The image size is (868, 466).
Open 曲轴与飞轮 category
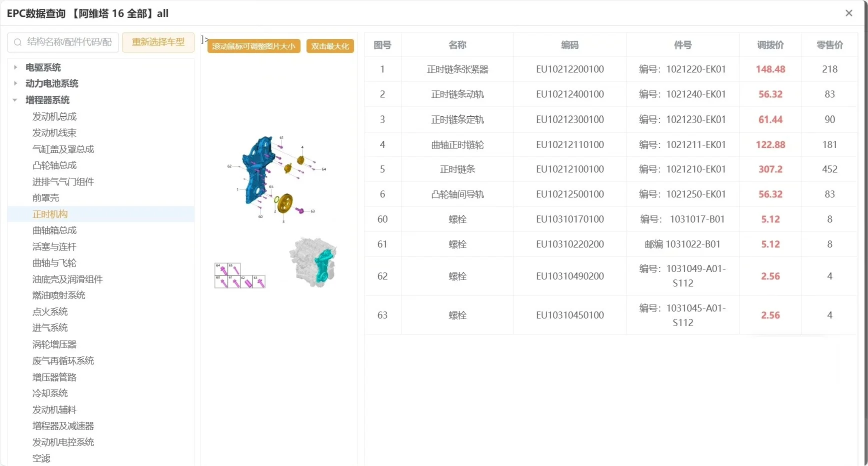point(54,263)
